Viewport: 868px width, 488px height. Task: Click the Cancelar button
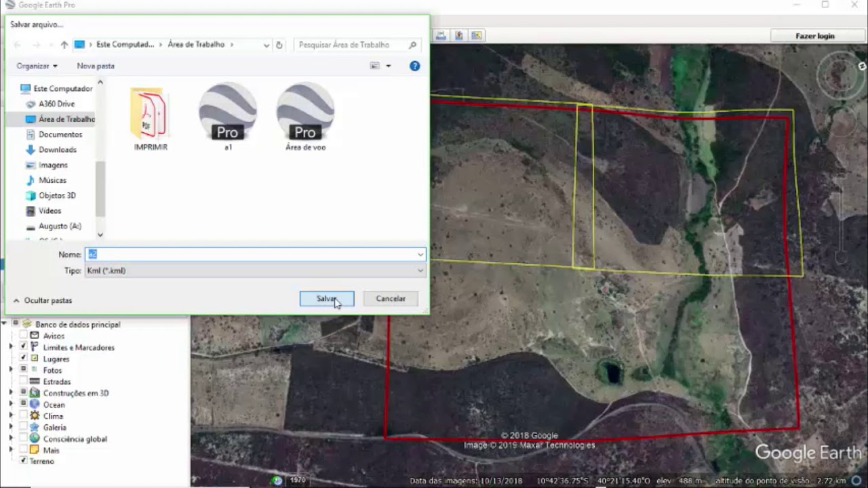click(391, 298)
